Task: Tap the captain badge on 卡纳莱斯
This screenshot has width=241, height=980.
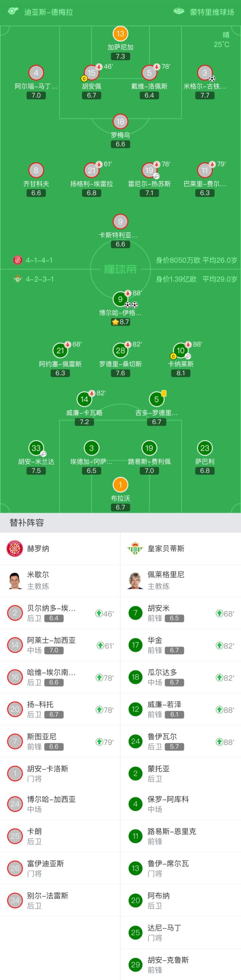Action: 173,356
